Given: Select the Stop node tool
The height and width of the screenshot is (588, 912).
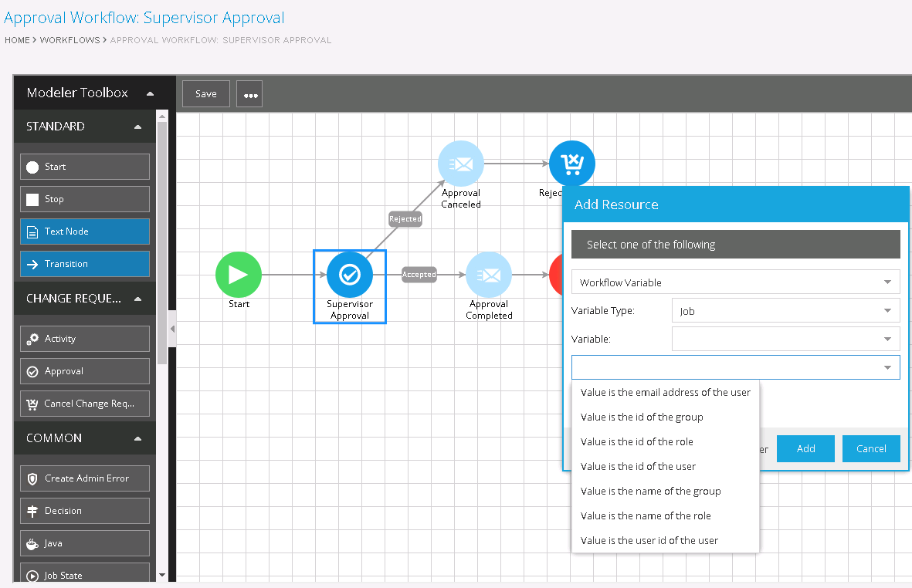Looking at the screenshot, I should [x=84, y=198].
